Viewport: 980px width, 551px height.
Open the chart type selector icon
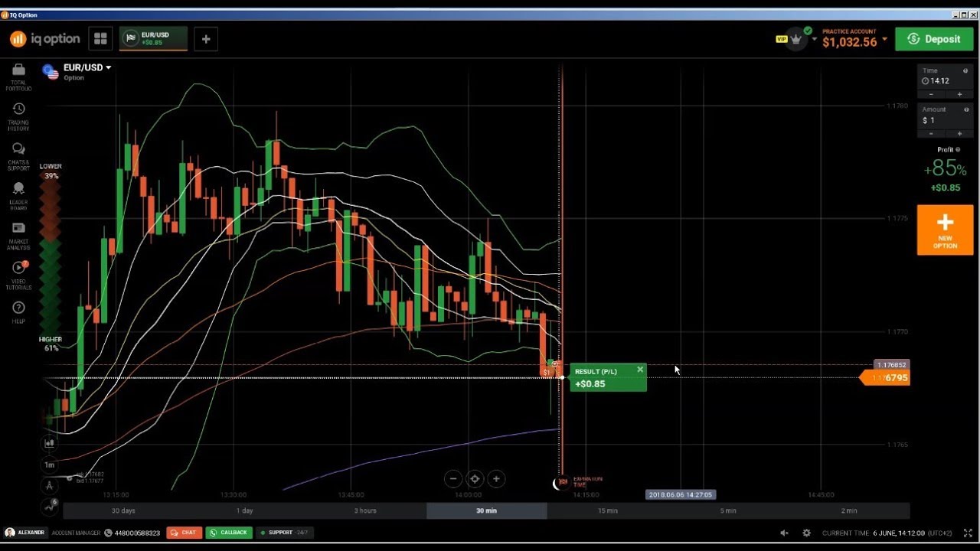click(x=50, y=443)
